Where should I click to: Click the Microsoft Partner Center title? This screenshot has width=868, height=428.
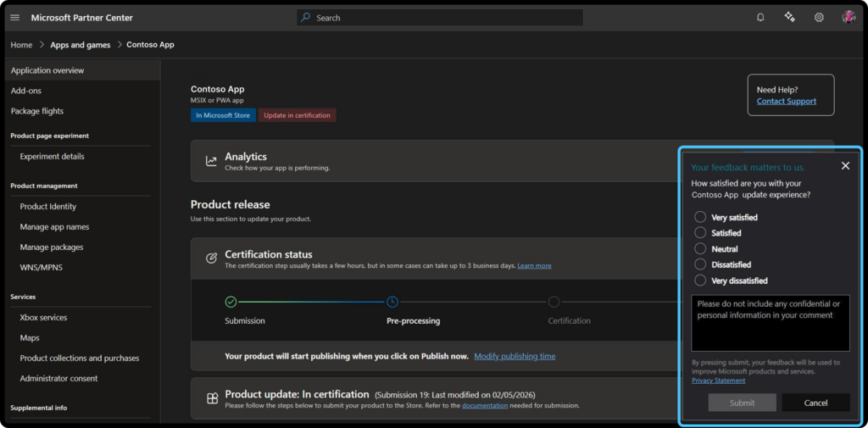point(82,18)
